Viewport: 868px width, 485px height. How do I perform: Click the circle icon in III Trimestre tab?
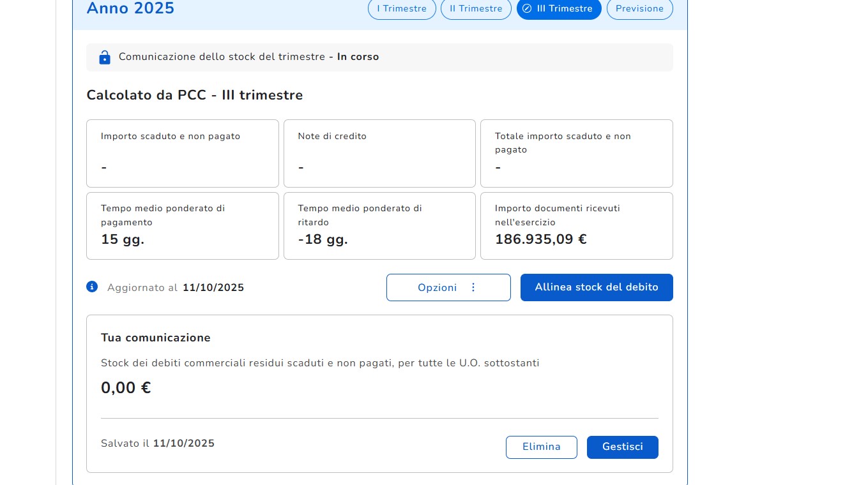pos(527,9)
